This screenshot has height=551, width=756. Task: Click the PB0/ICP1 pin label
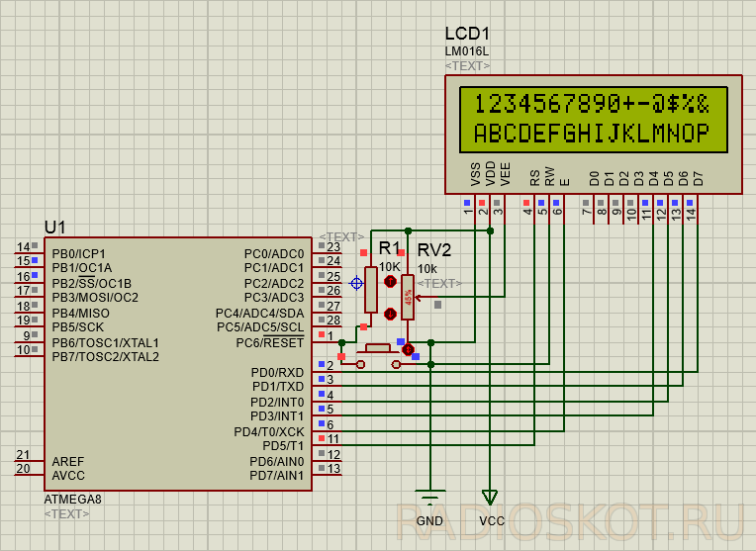click(x=78, y=253)
